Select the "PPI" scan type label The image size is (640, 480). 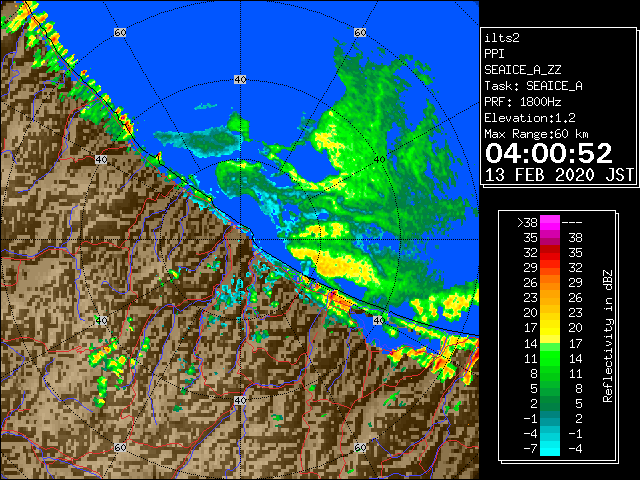coord(494,54)
